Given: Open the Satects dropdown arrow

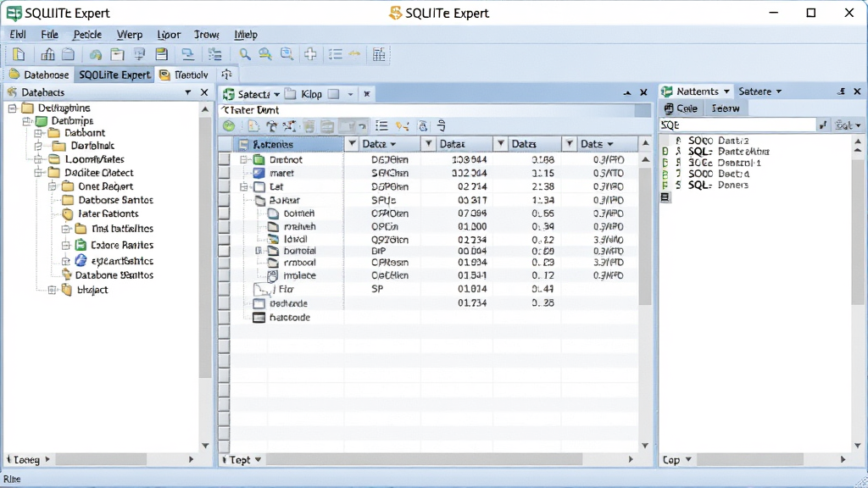Looking at the screenshot, I should click(277, 95).
